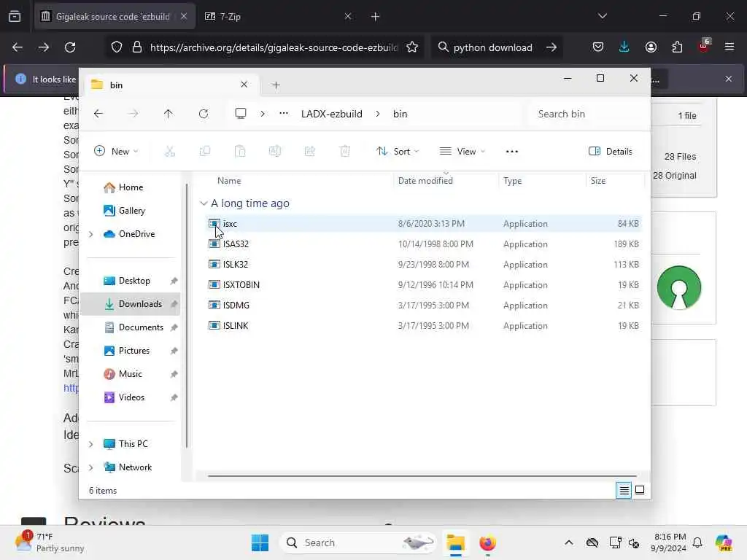The image size is (747, 560).
Task: Open Firefox hamburger application menu
Action: (729, 47)
